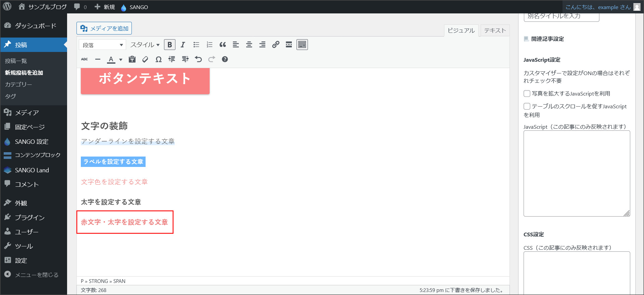Toggle bold formatting in editor toolbar

click(x=170, y=45)
